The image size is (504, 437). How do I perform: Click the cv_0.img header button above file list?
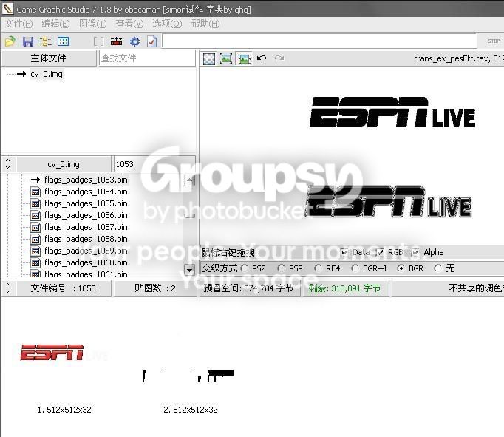pyautogui.click(x=64, y=164)
